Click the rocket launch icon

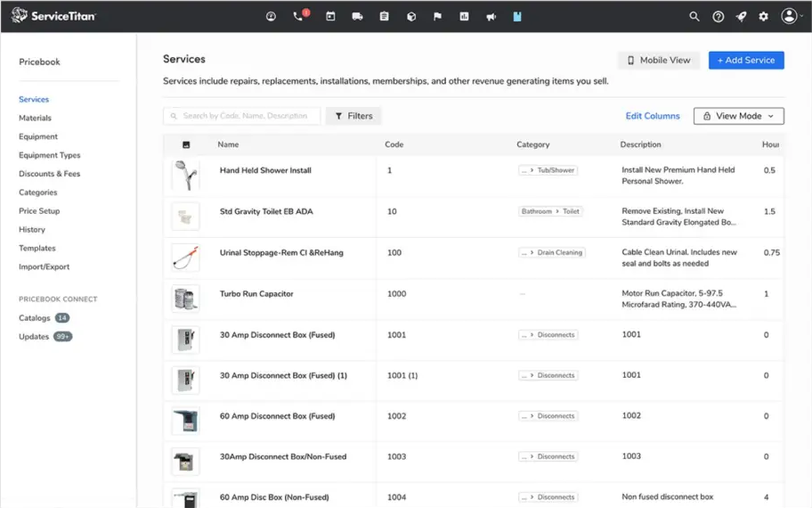click(742, 17)
